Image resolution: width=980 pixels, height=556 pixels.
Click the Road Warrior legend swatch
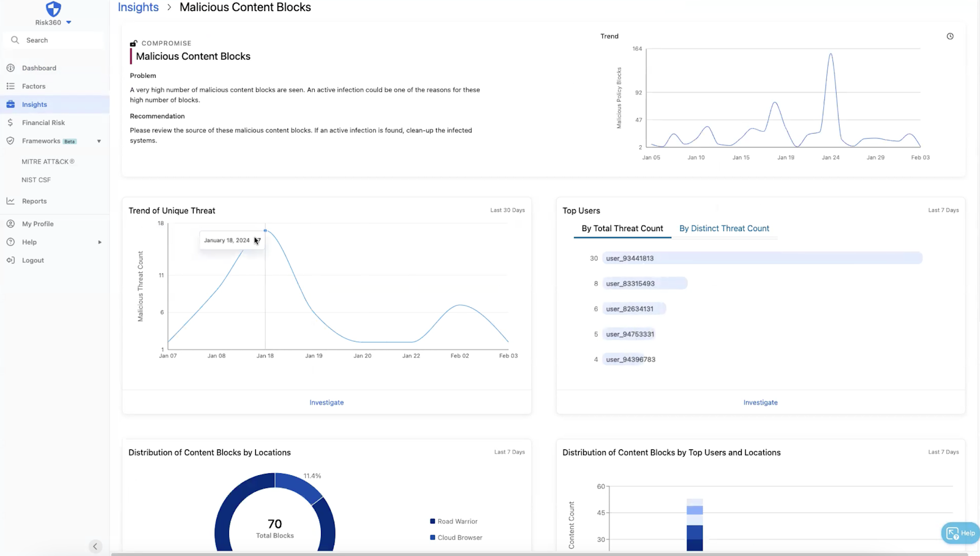point(432,522)
